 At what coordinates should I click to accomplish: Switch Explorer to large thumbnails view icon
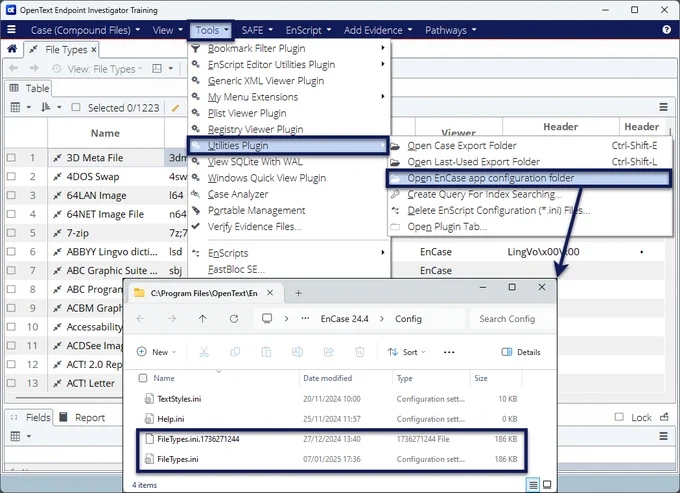click(x=547, y=484)
